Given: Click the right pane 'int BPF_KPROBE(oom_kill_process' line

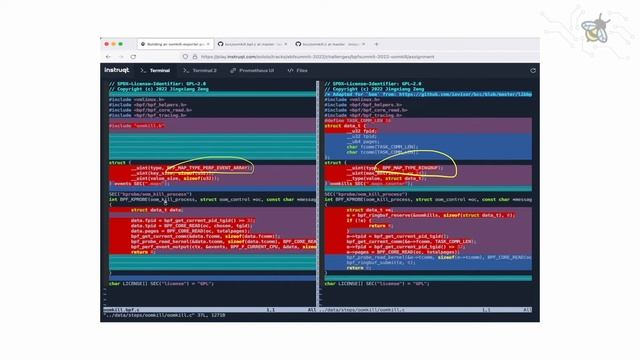Looking at the screenshot, I should (x=428, y=200).
